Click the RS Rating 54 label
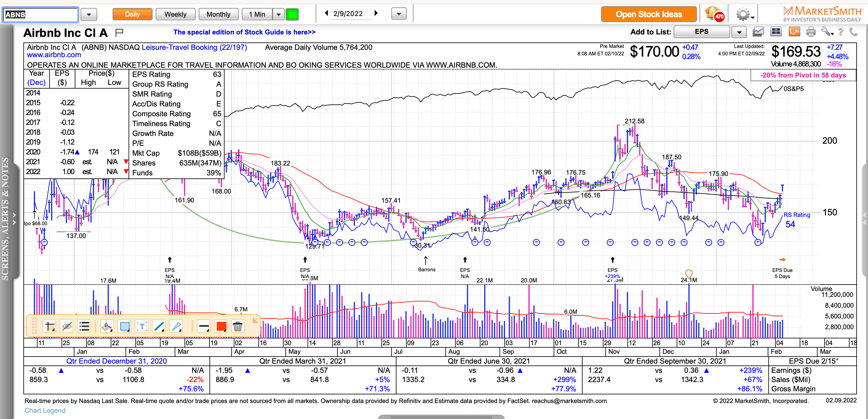The image size is (868, 419). (796, 220)
